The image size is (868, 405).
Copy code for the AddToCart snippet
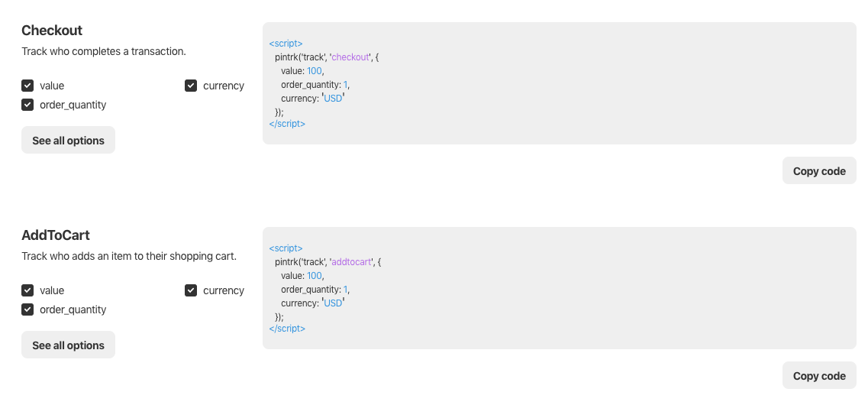coord(819,376)
